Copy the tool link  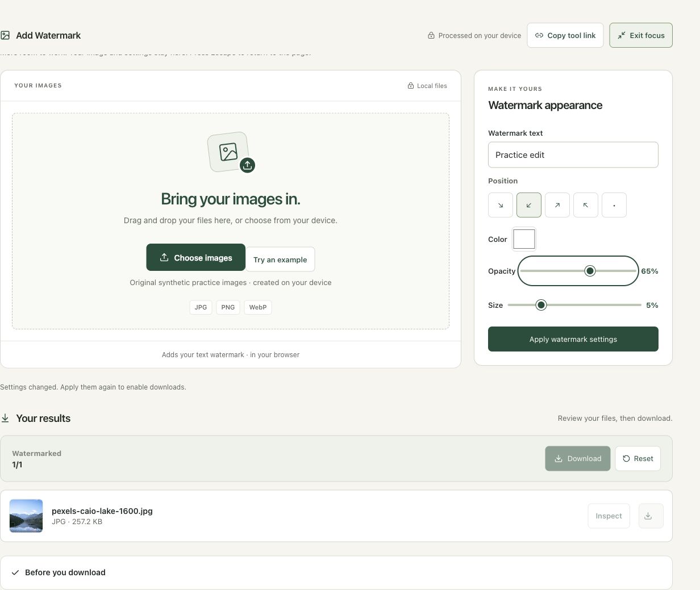pyautogui.click(x=565, y=35)
